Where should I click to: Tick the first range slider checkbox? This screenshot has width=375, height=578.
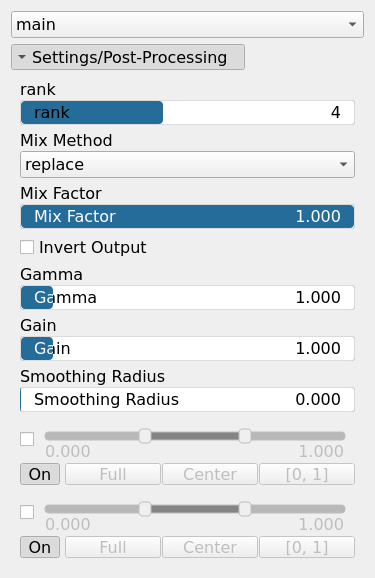(27, 439)
